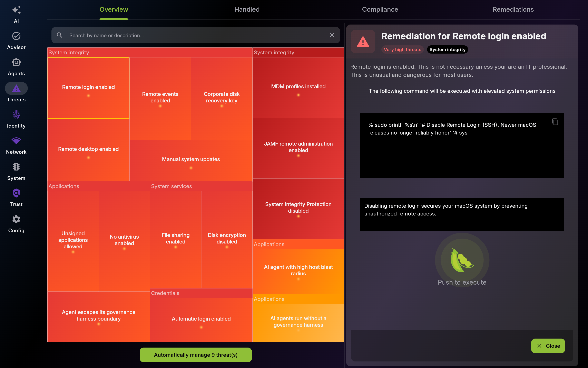
Task: Select the Agent escapes its governance harness tile
Action: (99, 317)
